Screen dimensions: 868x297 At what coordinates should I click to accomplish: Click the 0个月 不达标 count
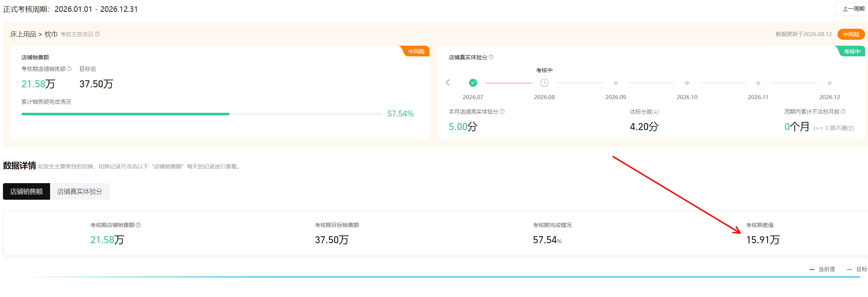tap(797, 127)
